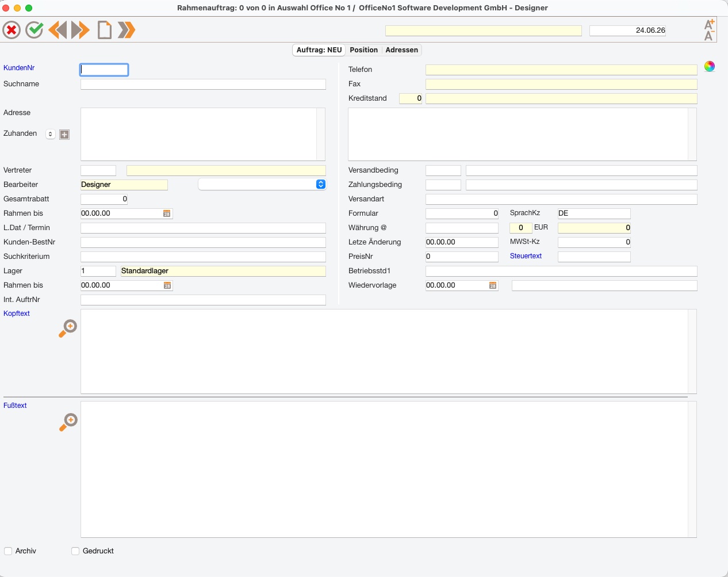
Task: Open calendar picker for Wiedervorlage date
Action: (493, 285)
